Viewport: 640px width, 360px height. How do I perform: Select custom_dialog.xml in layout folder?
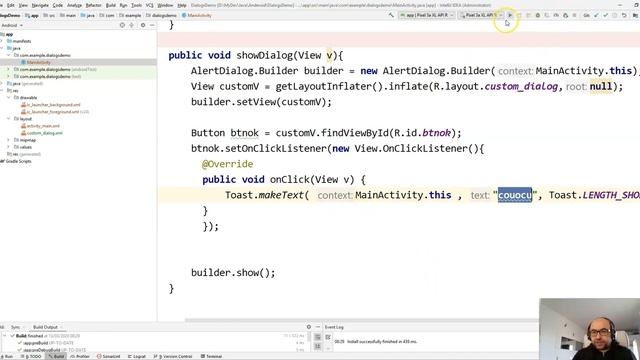[44, 133]
